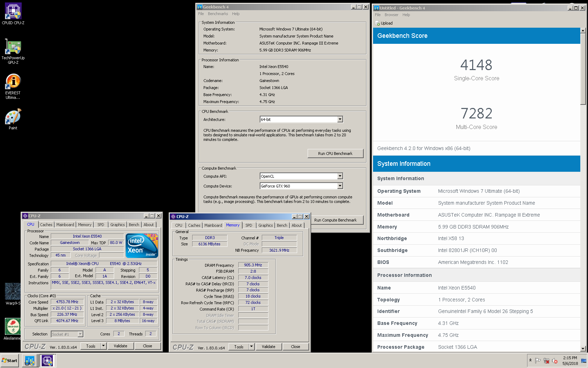
Task: Expand the Architecture 64-bit dropdown
Action: pos(340,120)
